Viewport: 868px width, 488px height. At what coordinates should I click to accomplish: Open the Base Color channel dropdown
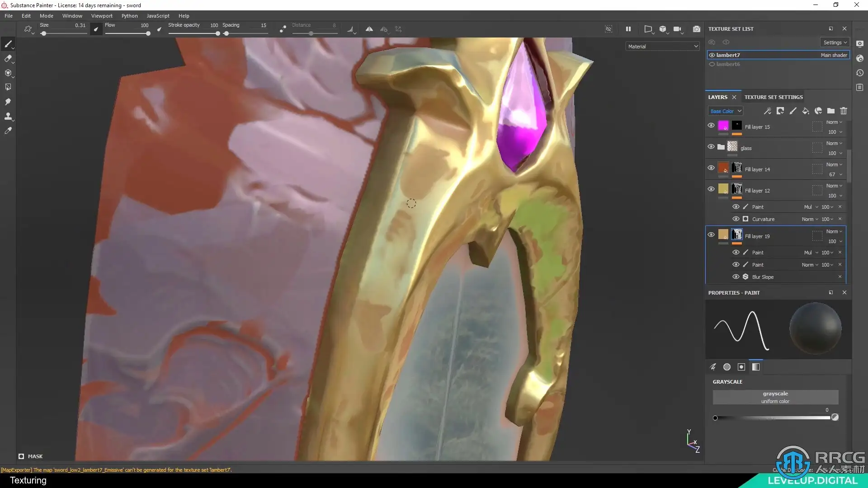(x=725, y=111)
